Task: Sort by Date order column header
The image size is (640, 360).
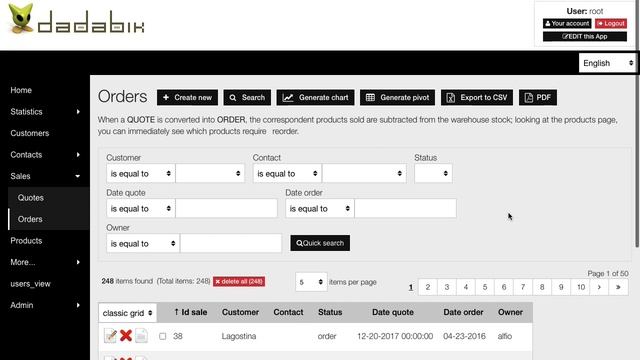Action: click(463, 312)
